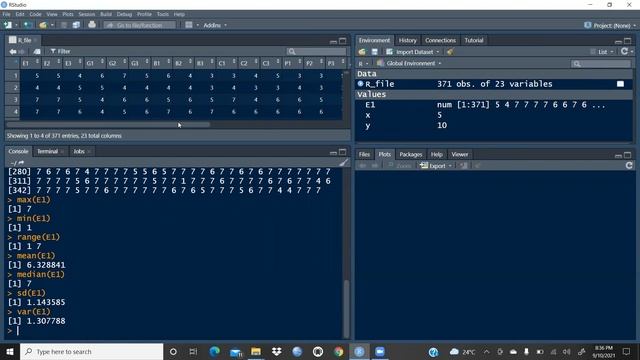Click the Save All icon in main toolbar
640x360 pixels.
pos(76,25)
